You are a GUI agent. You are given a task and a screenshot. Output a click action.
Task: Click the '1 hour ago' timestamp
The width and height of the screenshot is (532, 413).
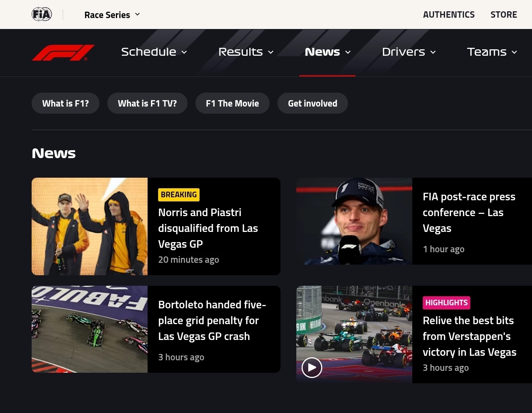click(x=444, y=249)
